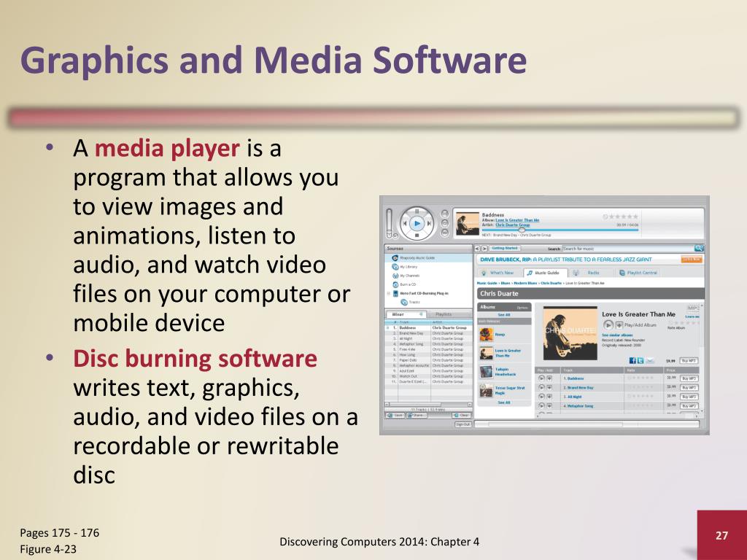Open the Chris Duarte Group artist link in player
The height and width of the screenshot is (560, 747).
pyautogui.click(x=513, y=225)
